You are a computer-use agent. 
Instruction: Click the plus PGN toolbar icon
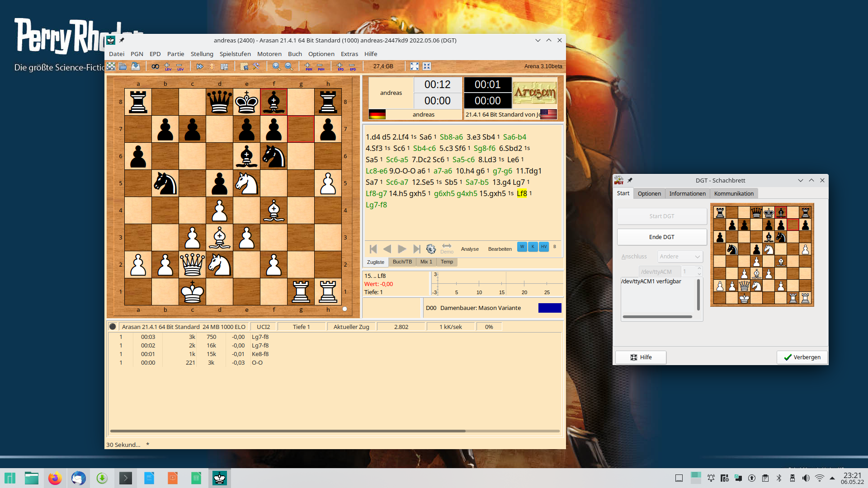308,66
